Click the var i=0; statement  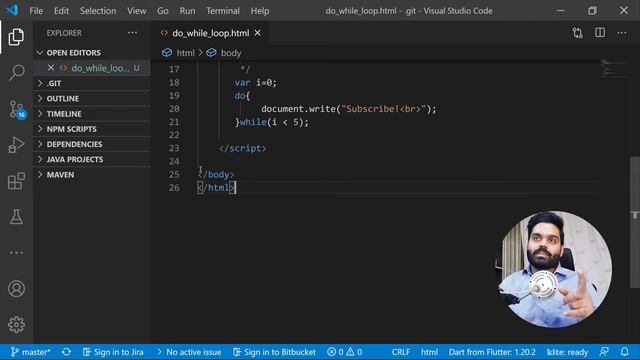click(x=256, y=82)
